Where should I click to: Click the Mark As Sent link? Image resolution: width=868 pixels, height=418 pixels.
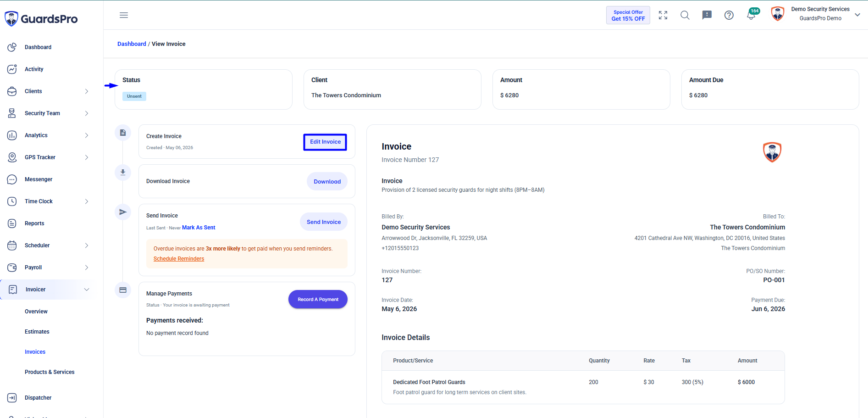pyautogui.click(x=199, y=228)
